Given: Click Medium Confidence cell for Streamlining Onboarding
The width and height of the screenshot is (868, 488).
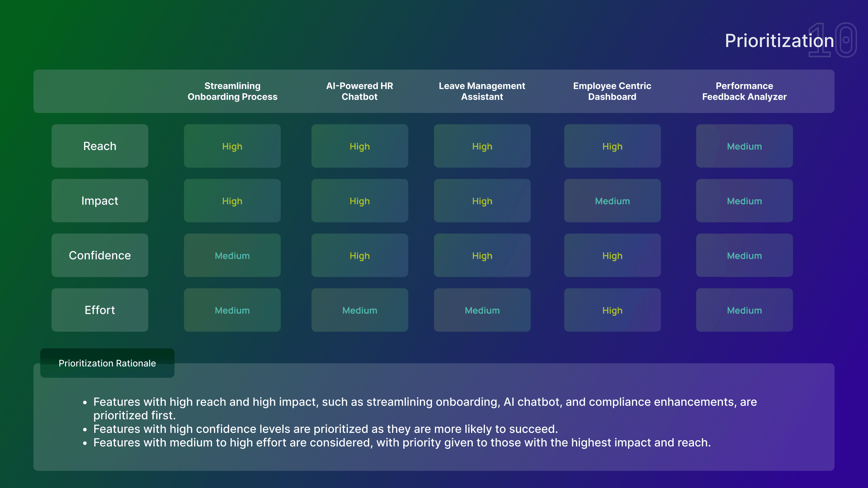Looking at the screenshot, I should pos(232,256).
